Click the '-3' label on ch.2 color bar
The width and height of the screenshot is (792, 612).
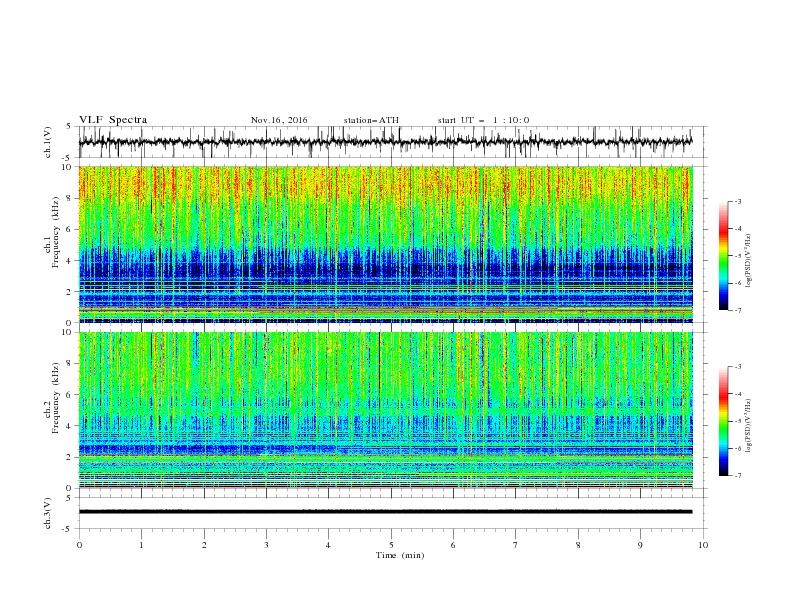(x=738, y=367)
